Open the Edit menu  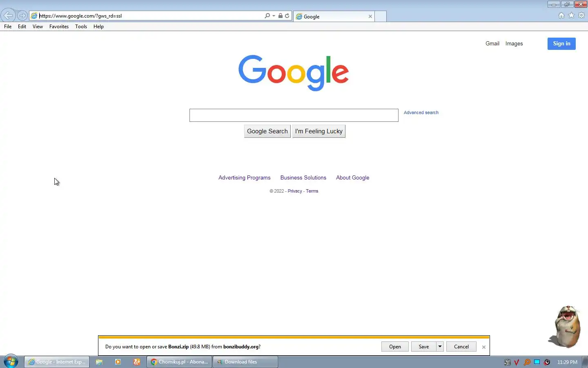pos(22,27)
